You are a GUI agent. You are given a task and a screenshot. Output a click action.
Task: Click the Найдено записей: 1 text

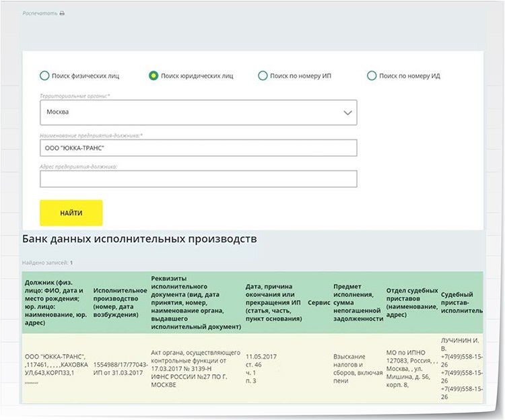click(47, 262)
